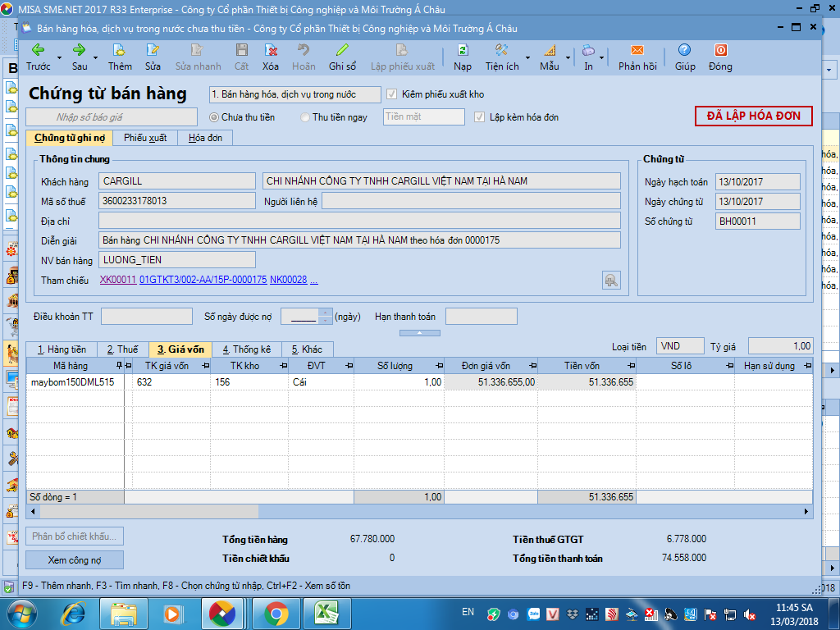Image resolution: width=840 pixels, height=630 pixels.
Task: Click Phân bổ chiết khấu button
Action: 75,536
